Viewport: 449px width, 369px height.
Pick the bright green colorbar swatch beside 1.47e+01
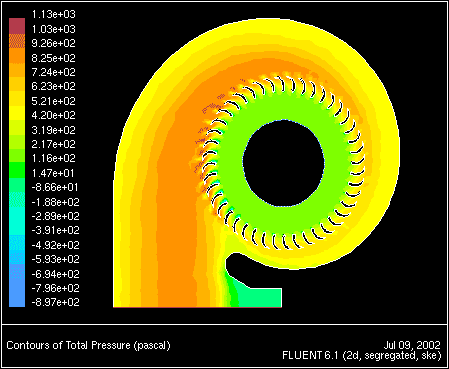tap(17, 170)
